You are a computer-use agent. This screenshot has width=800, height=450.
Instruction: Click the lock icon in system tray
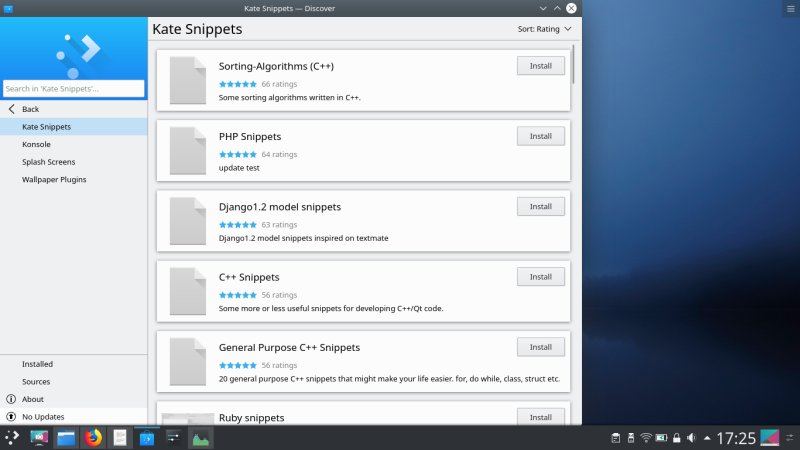point(677,438)
